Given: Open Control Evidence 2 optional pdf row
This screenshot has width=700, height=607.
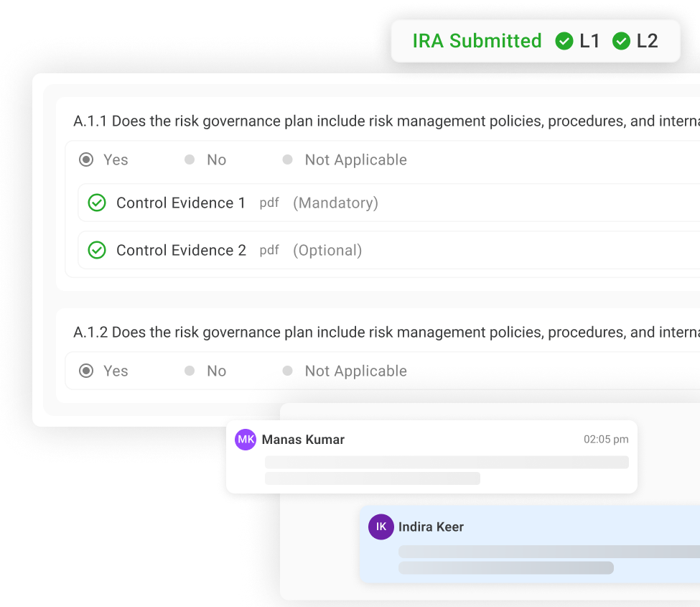Looking at the screenshot, I should coord(388,250).
